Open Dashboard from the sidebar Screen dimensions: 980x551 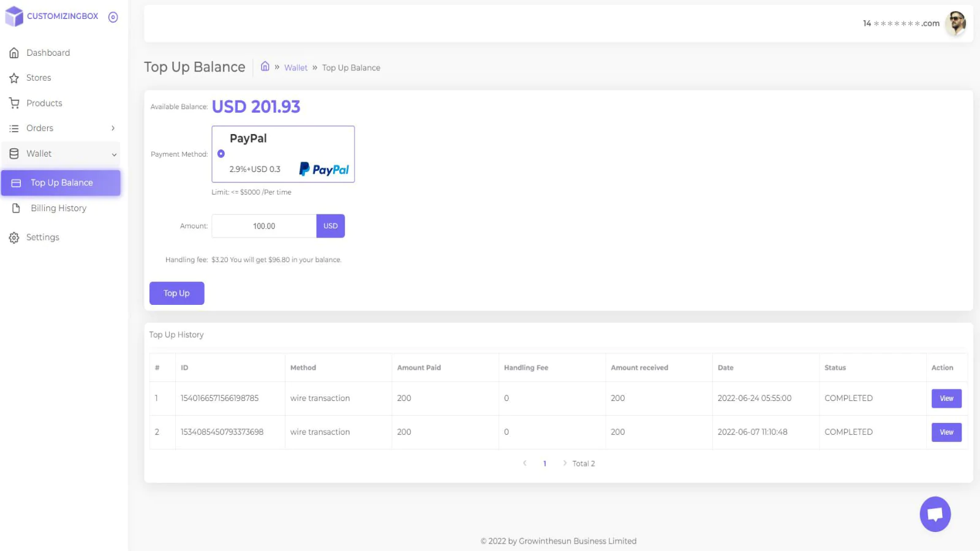[x=48, y=53]
